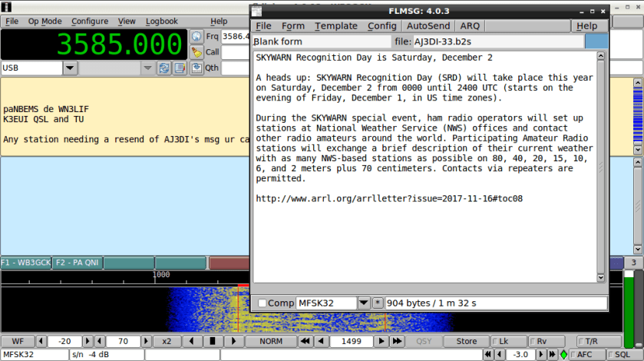Toggle the T/R transmit button

(x=599, y=341)
